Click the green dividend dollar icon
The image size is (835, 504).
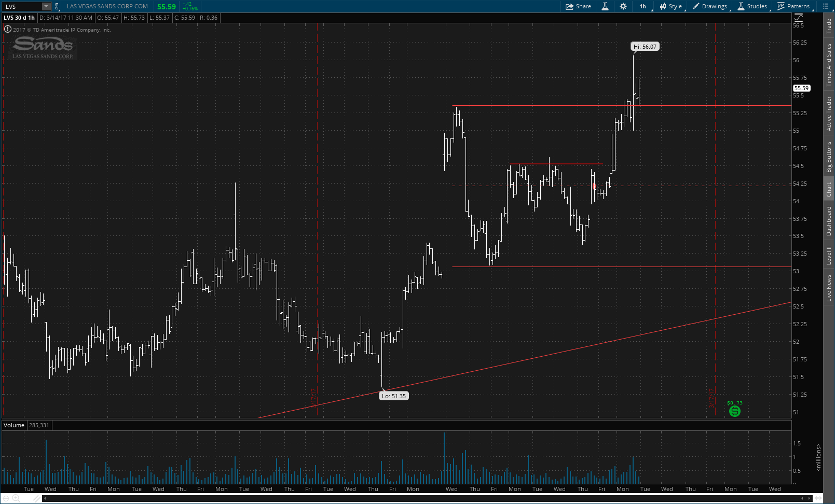pos(735,411)
